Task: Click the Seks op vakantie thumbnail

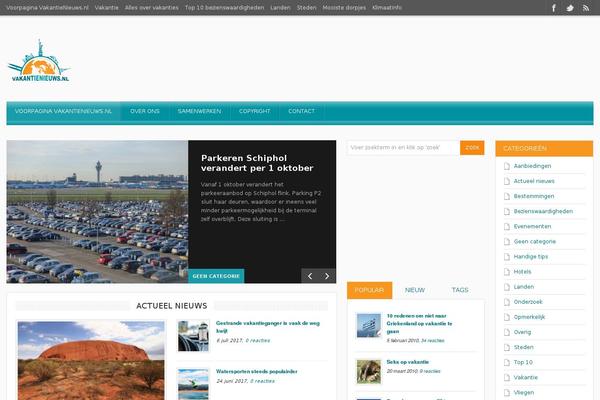Action: pyautogui.click(x=368, y=371)
